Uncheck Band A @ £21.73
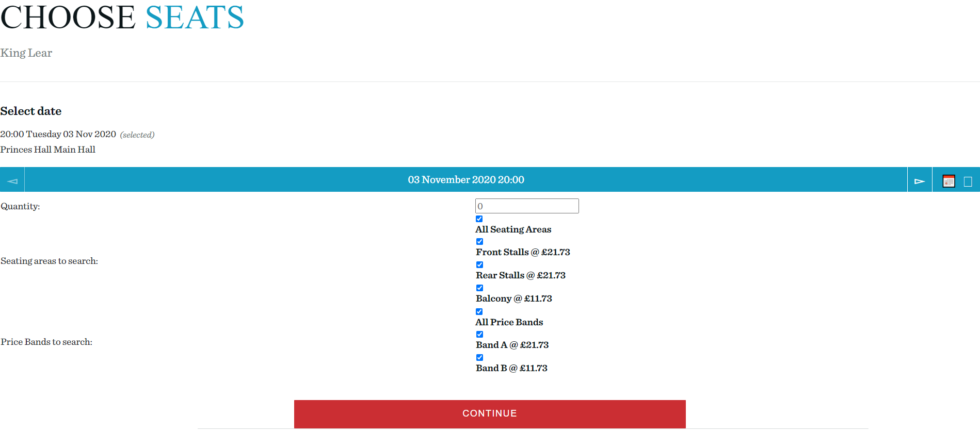Viewport: 980px width, 432px height. 480,335
